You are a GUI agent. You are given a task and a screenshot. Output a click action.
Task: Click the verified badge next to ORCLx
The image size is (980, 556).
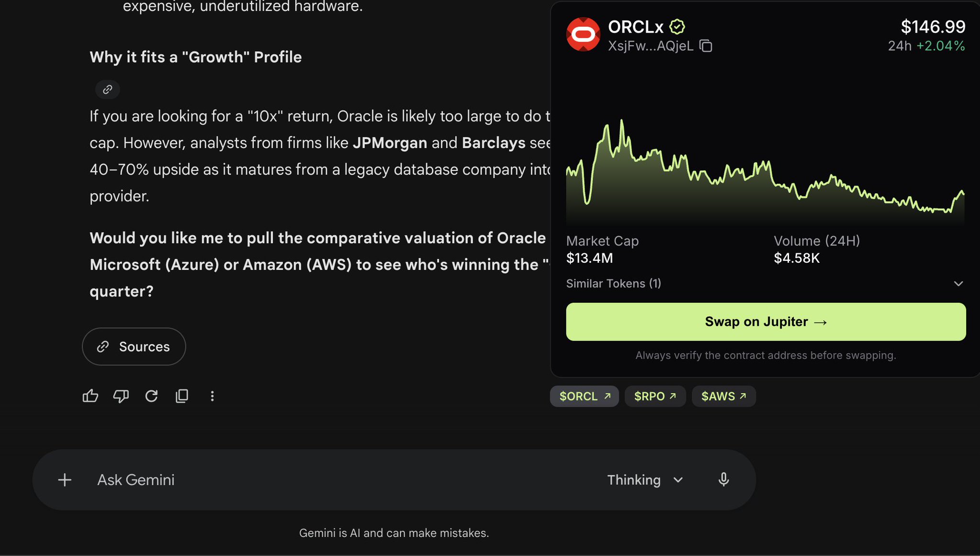click(x=677, y=27)
